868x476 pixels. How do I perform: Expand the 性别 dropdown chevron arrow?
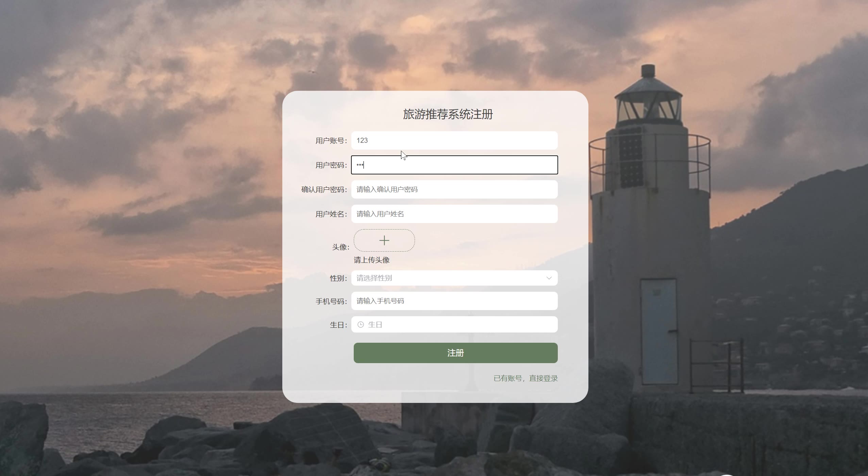click(x=549, y=278)
